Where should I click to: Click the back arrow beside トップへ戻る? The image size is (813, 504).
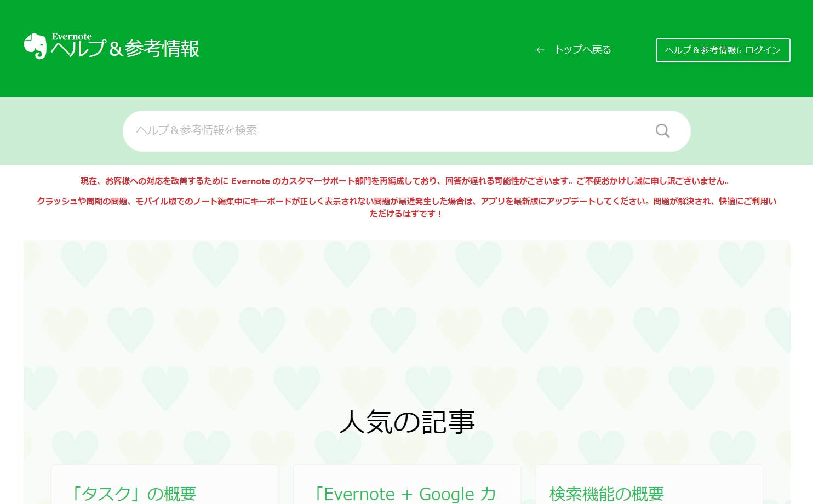(x=540, y=49)
